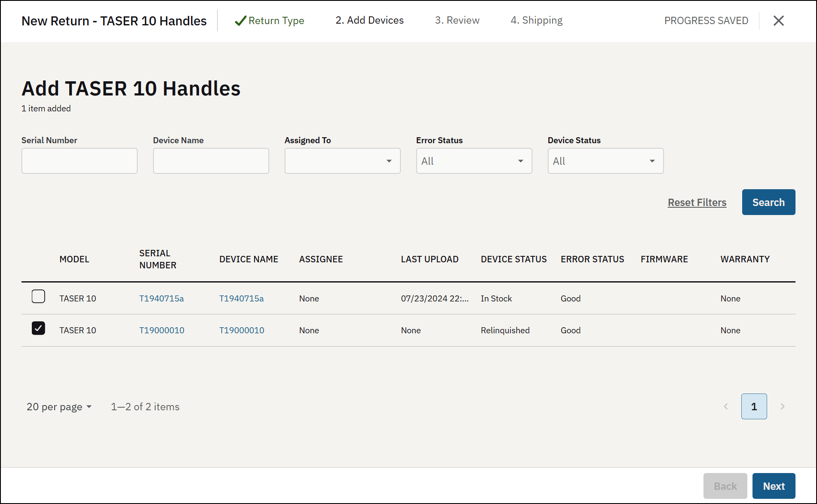
Task: Click the 1–2 of 2 items text
Action: coord(145,407)
